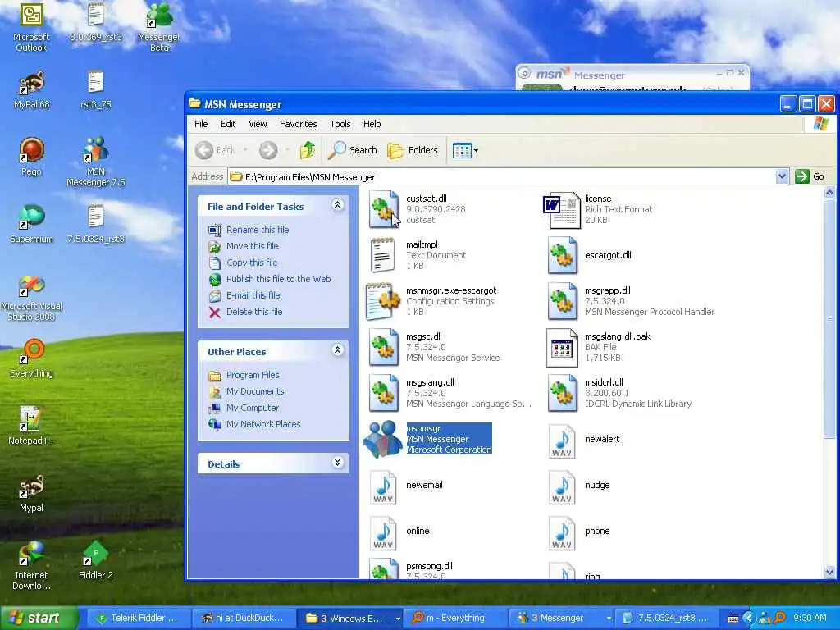Select the newalert WAV file
840x630 pixels.
(x=584, y=441)
